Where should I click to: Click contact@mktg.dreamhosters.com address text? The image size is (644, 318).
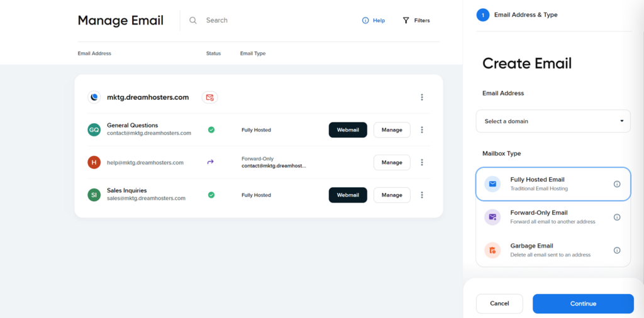149,133
